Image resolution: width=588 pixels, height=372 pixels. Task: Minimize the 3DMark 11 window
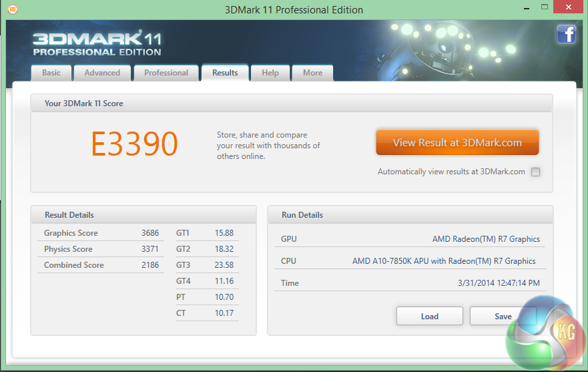(x=527, y=8)
